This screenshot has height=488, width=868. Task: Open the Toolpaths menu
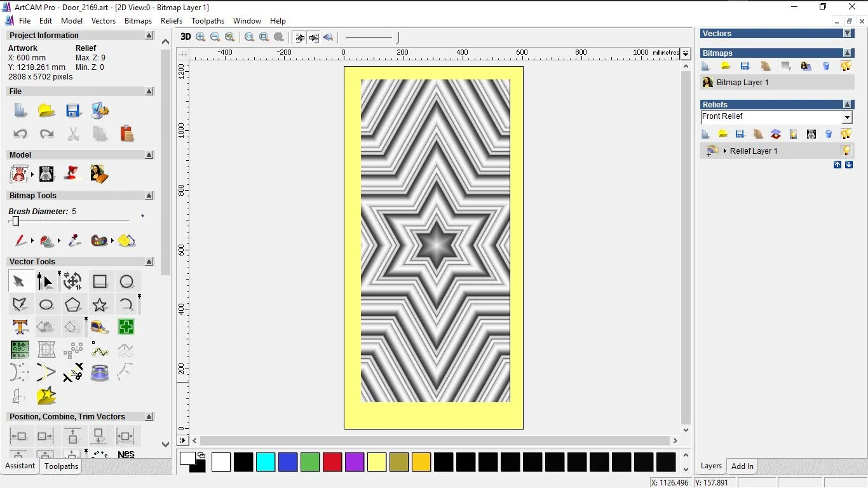(207, 21)
